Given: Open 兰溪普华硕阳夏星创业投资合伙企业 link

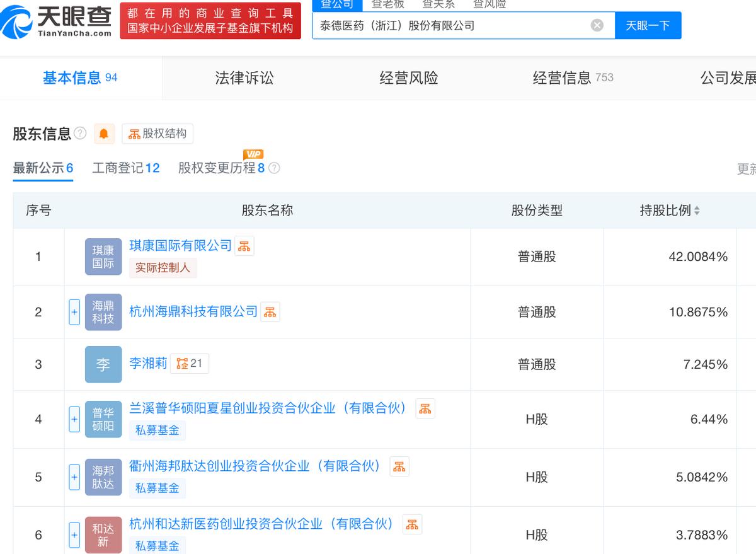Looking at the screenshot, I should (x=270, y=408).
